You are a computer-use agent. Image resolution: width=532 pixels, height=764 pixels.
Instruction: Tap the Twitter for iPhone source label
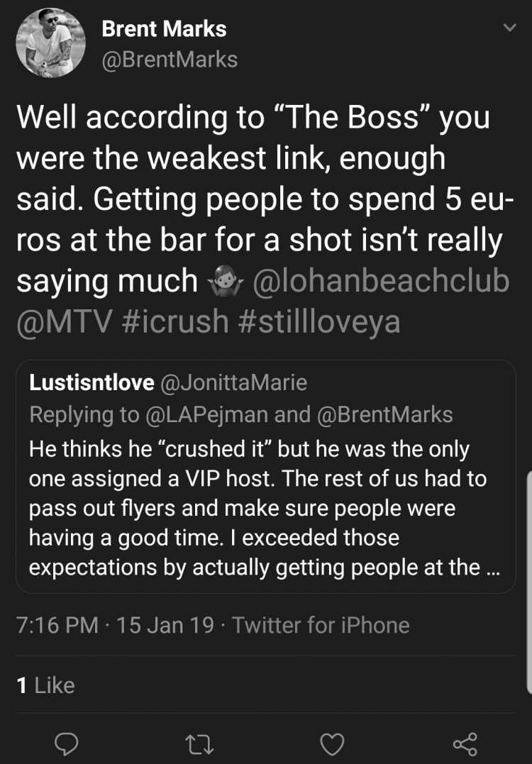tap(321, 625)
